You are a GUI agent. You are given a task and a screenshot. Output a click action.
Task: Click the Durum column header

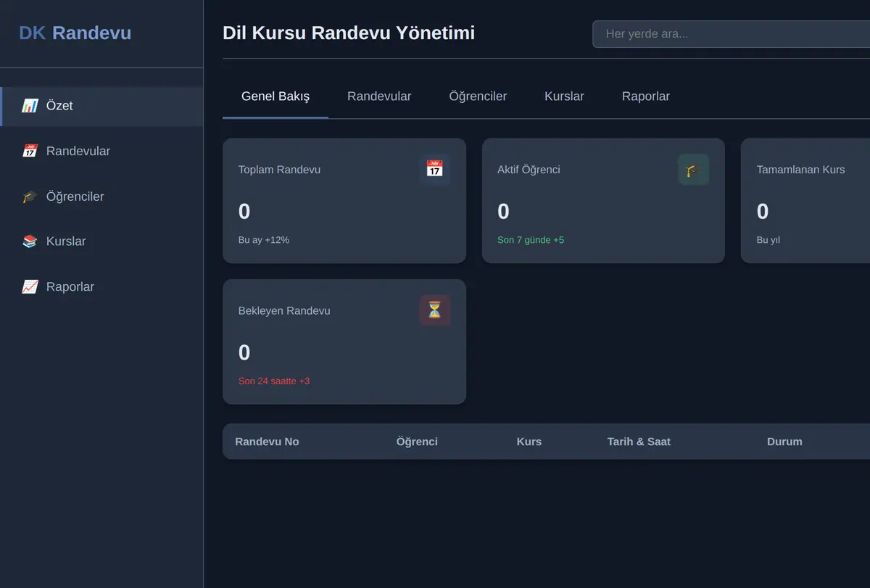coord(784,442)
